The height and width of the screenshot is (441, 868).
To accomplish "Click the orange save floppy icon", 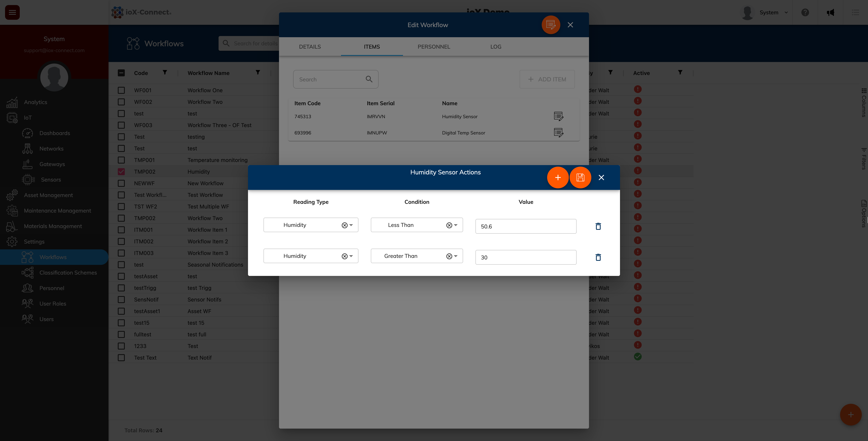I will [580, 177].
